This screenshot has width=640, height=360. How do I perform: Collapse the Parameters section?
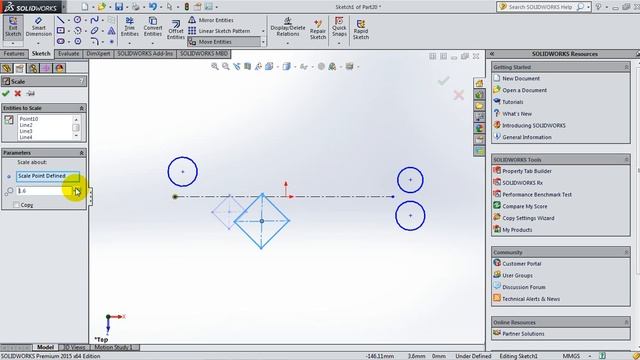[81, 153]
